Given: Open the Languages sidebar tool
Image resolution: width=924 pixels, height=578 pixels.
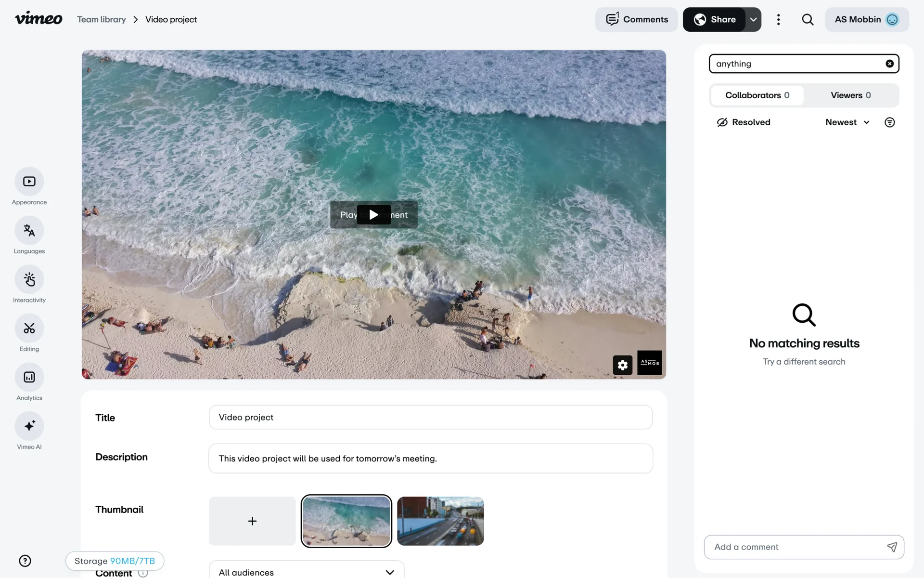Looking at the screenshot, I should (29, 231).
